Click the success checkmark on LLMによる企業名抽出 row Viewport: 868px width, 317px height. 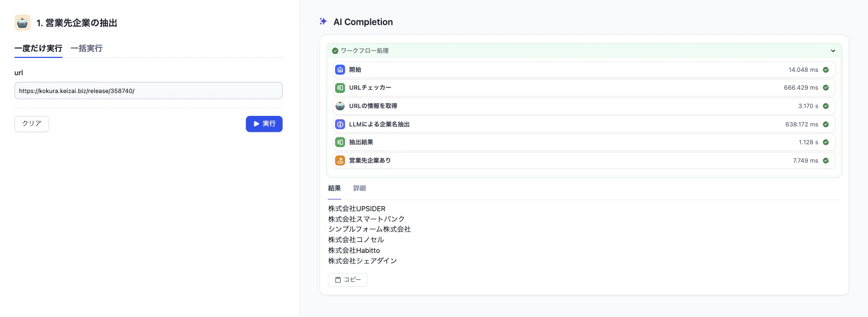coord(826,124)
